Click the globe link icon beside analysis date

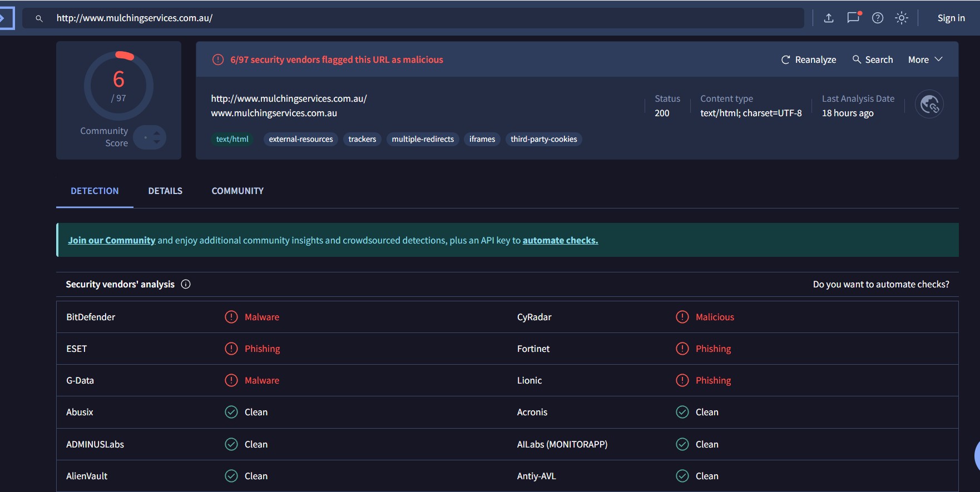(929, 104)
